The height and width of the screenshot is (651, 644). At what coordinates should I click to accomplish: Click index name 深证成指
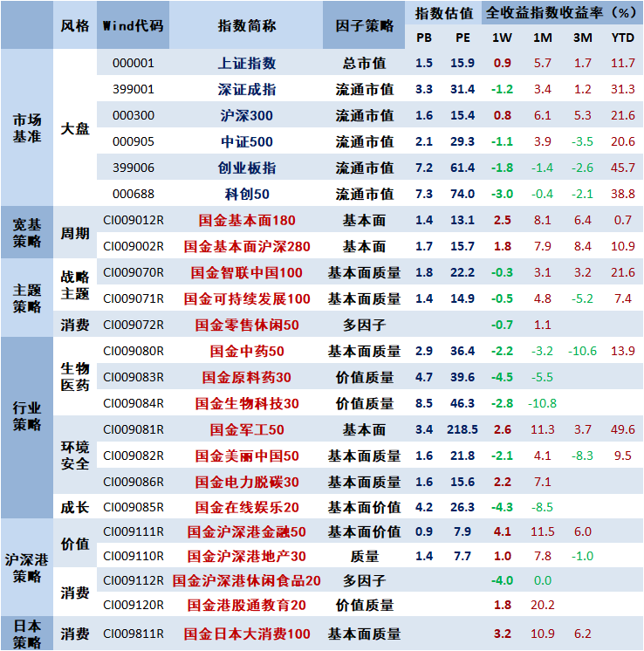point(247,89)
